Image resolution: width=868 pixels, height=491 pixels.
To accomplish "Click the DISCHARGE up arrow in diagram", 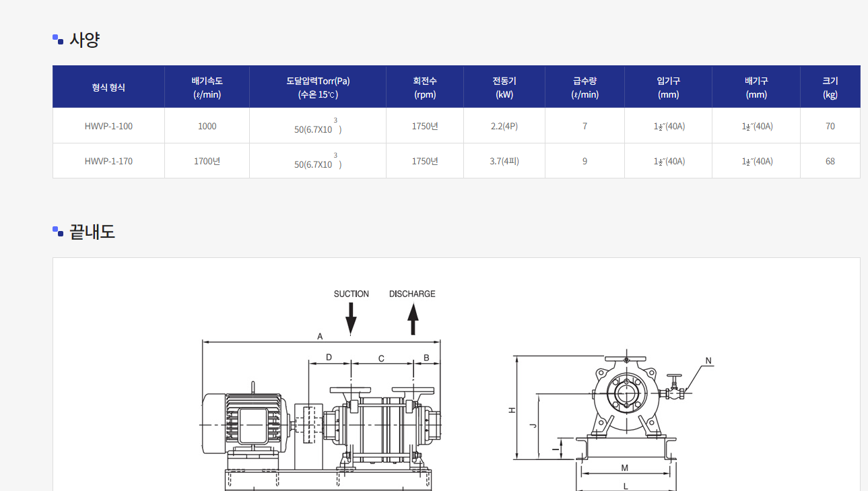I will (413, 319).
